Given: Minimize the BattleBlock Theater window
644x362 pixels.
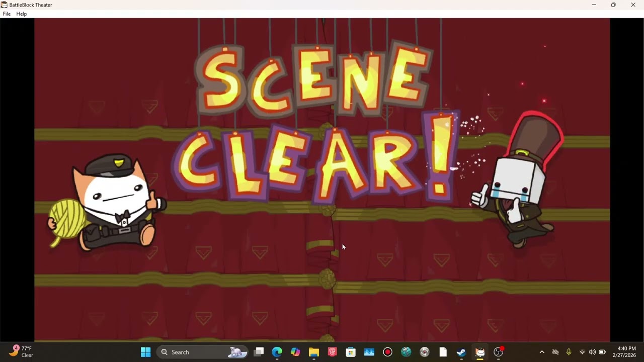Looking at the screenshot, I should 594,5.
